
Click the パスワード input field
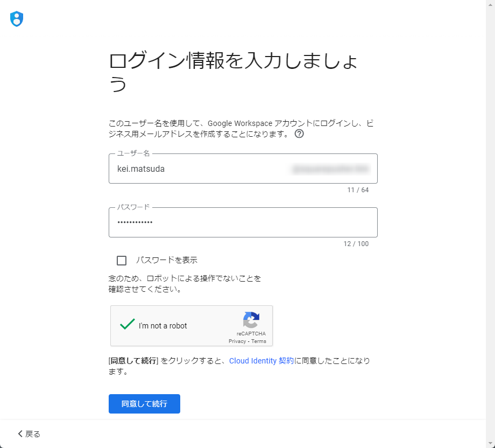pos(243,222)
